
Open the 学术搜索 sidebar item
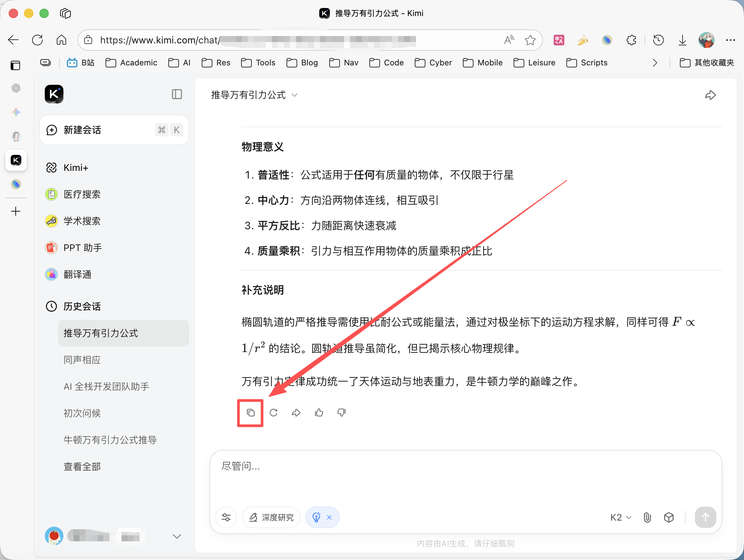[x=82, y=221]
